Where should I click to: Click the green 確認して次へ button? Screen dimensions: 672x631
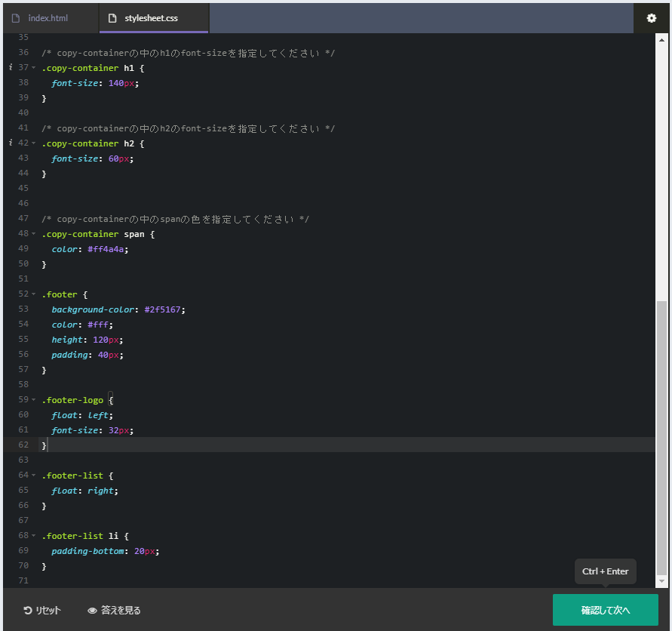click(605, 610)
